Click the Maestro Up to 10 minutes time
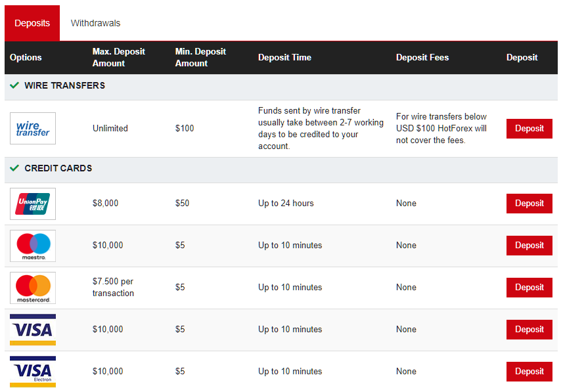This screenshot has width=563, height=392. [x=290, y=245]
